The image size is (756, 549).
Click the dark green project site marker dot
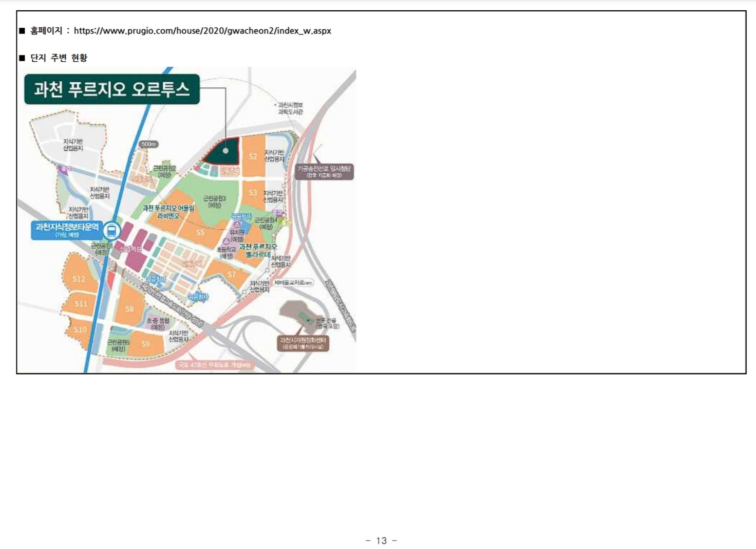click(225, 151)
